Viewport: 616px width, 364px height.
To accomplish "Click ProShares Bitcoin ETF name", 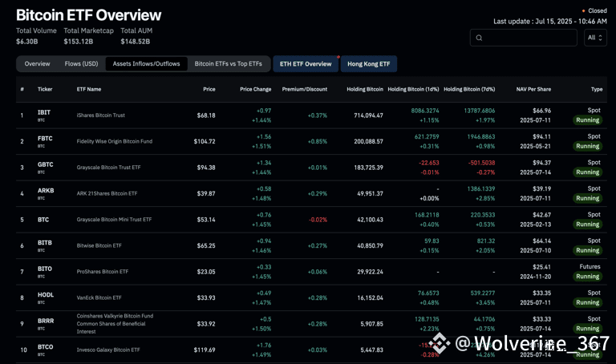I will (103, 271).
